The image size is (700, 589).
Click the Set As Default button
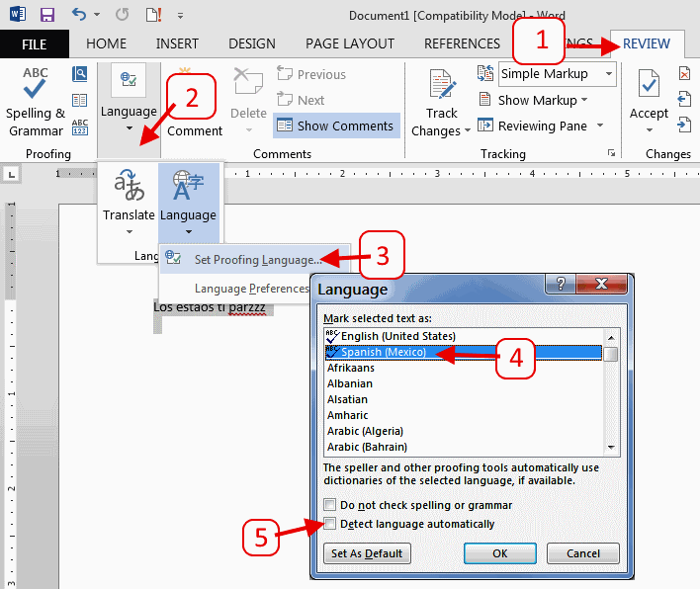tap(367, 553)
